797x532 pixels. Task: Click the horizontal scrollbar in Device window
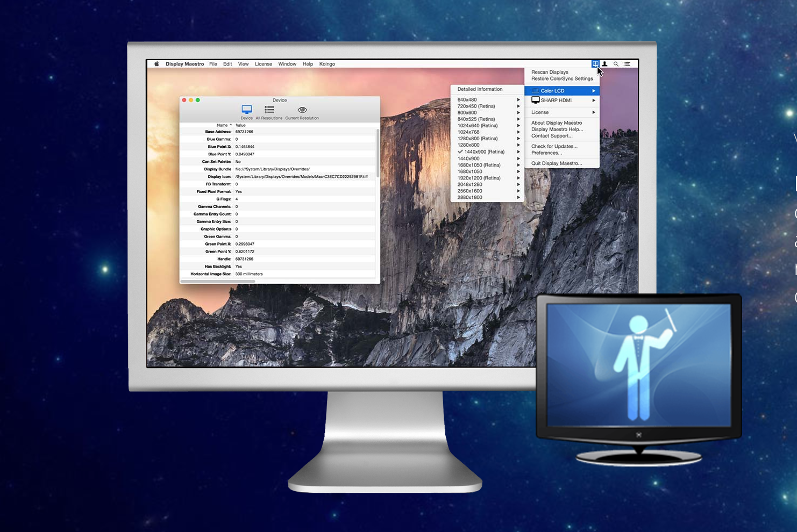[x=218, y=281]
